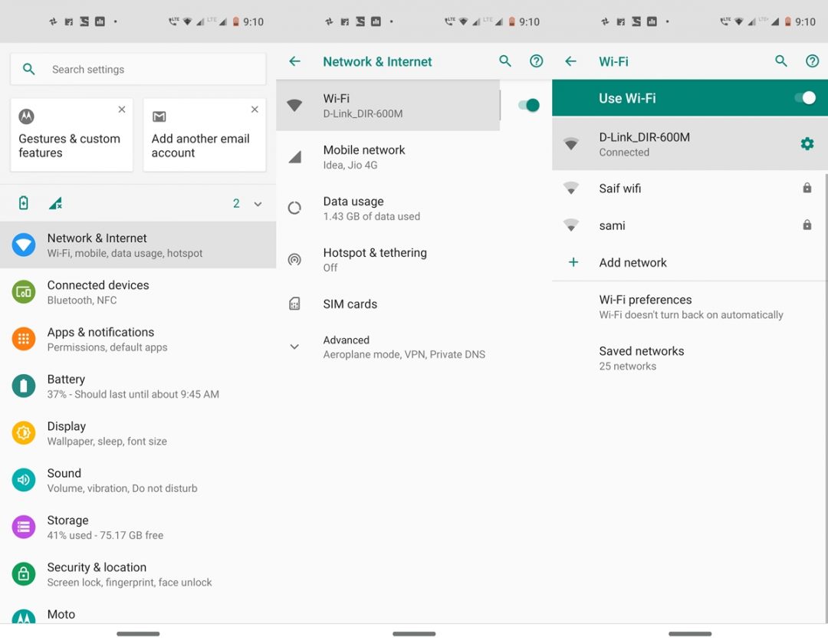828x644 pixels.
Task: Expand the suggestions chevron next to 2
Action: 258,204
